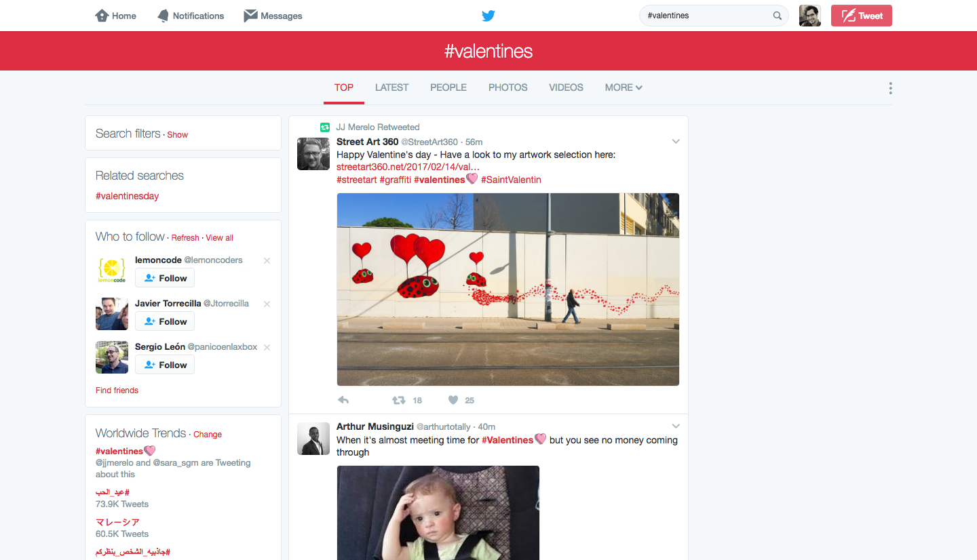The height and width of the screenshot is (560, 977).
Task: Open the MORE dropdown tab
Action: tap(624, 87)
